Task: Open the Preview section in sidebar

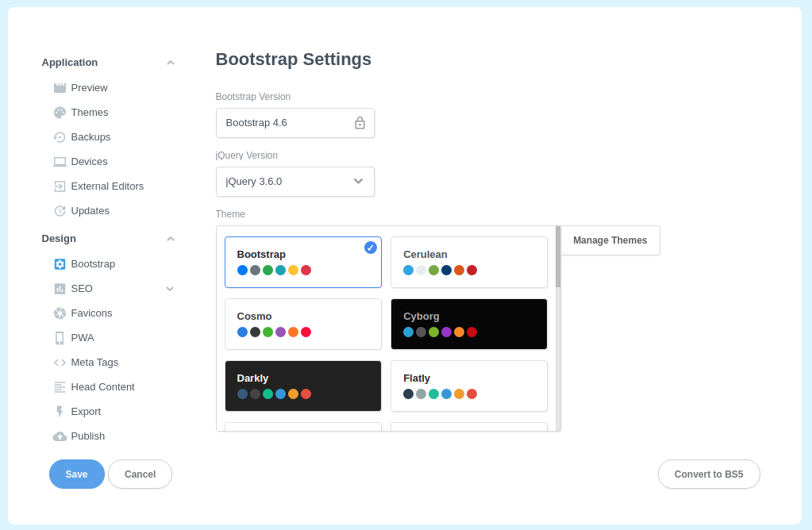Action: coord(59,87)
